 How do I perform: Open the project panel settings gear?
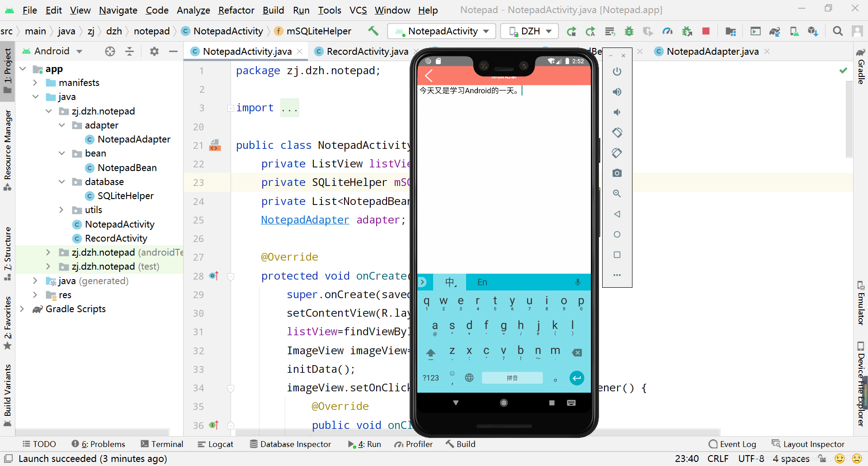(154, 51)
